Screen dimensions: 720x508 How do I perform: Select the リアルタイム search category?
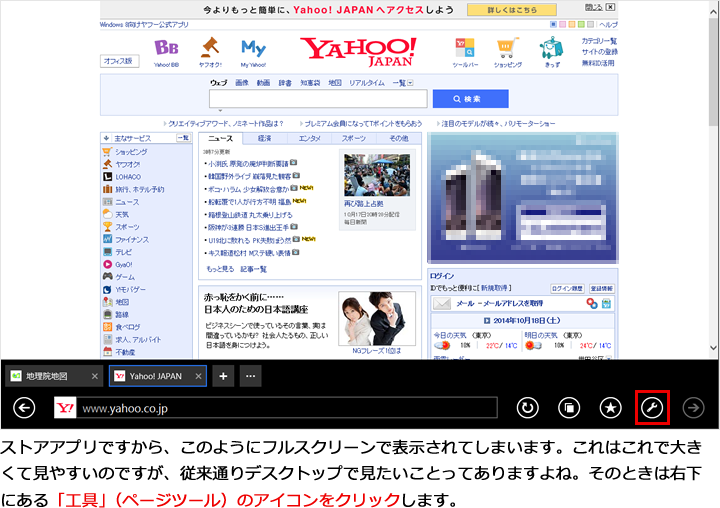[366, 83]
